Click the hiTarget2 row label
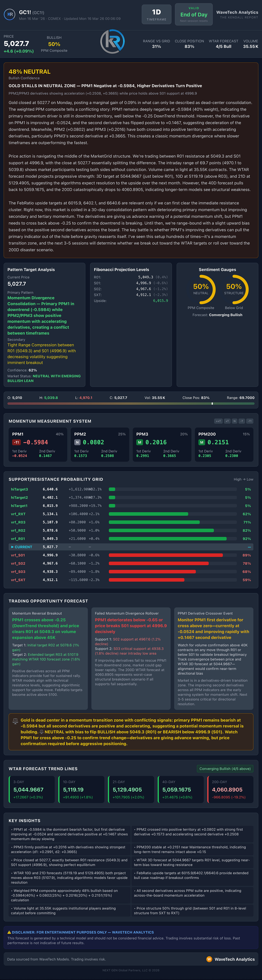The width and height of the screenshot is (262, 980). click(19, 498)
